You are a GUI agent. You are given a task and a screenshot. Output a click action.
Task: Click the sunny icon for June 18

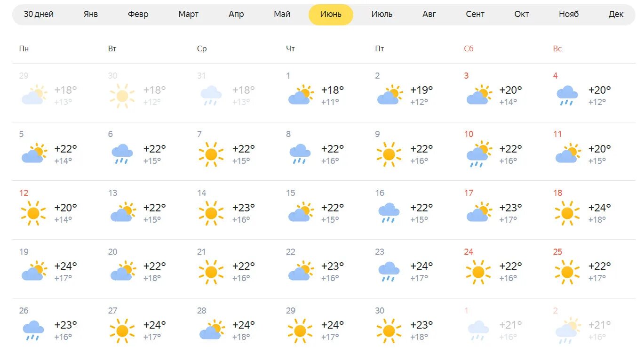pos(567,213)
